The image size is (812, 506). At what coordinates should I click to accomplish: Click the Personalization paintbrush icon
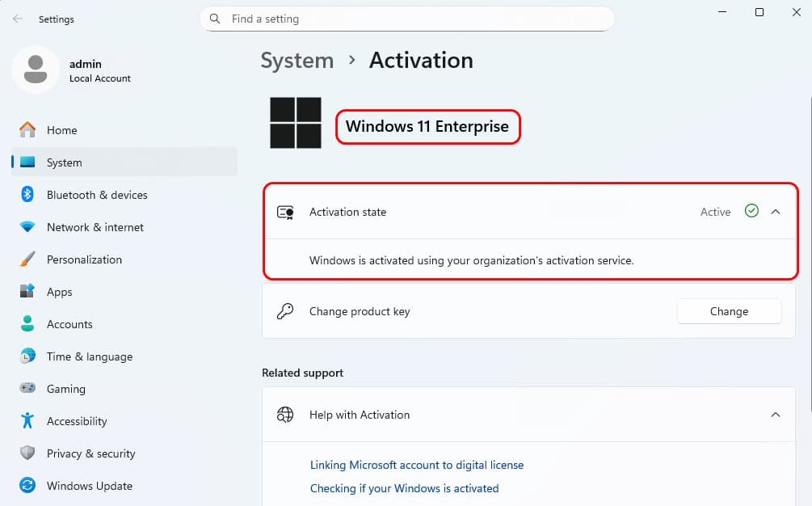coord(27,259)
